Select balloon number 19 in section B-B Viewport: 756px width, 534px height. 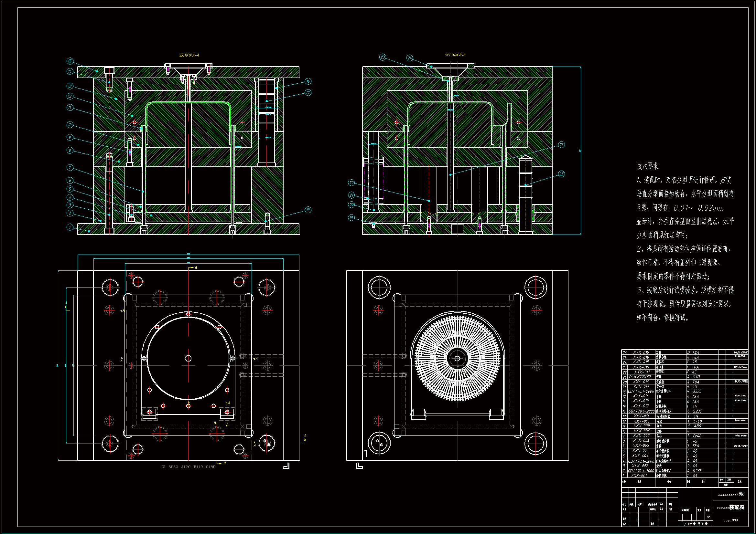pyautogui.click(x=352, y=218)
